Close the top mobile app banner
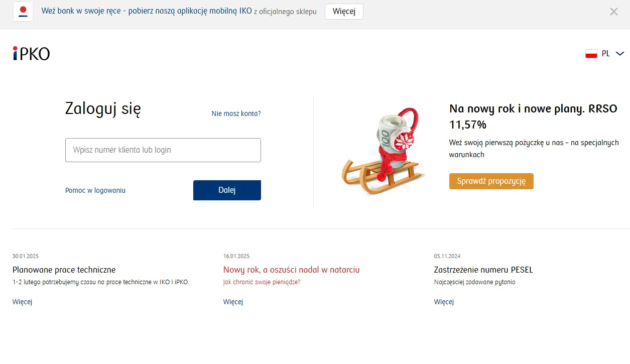Screen dimensions: 630x364 613,12
